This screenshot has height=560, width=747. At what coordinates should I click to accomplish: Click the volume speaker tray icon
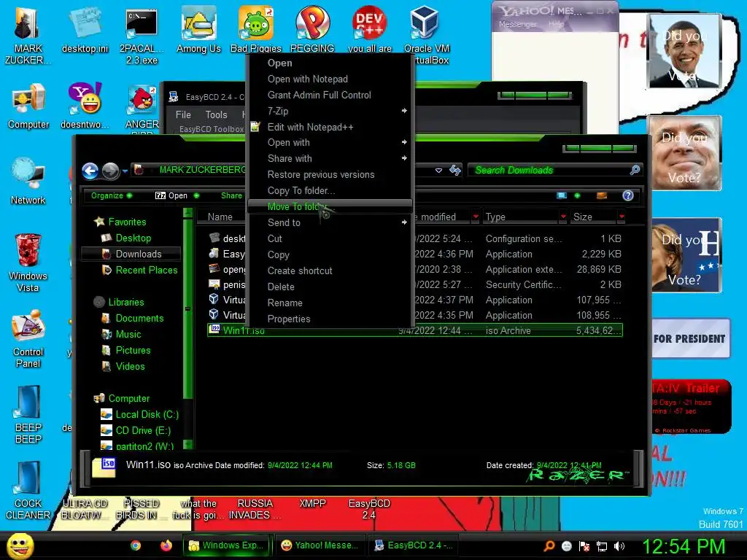[x=619, y=546]
